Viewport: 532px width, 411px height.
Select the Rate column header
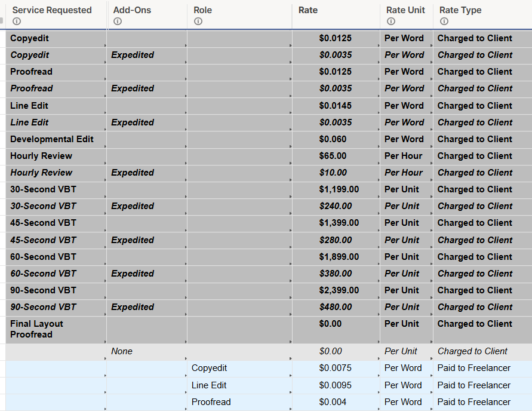[x=336, y=14]
